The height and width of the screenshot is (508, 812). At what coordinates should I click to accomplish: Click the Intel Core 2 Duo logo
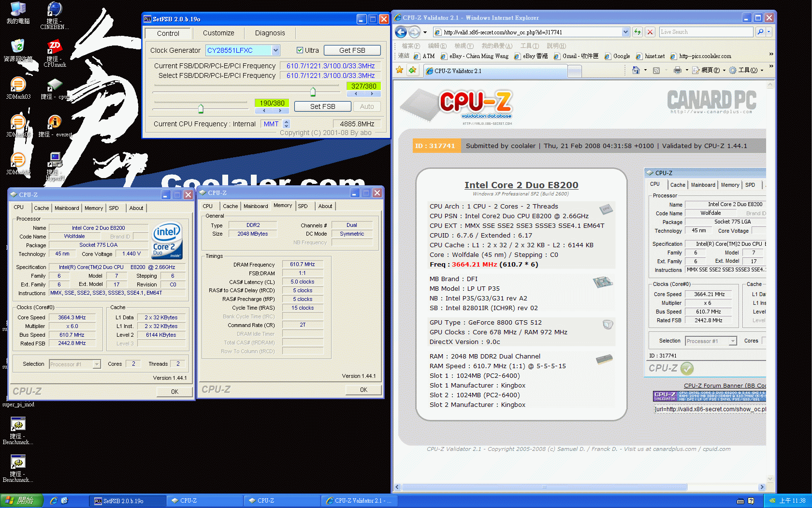[167, 239]
